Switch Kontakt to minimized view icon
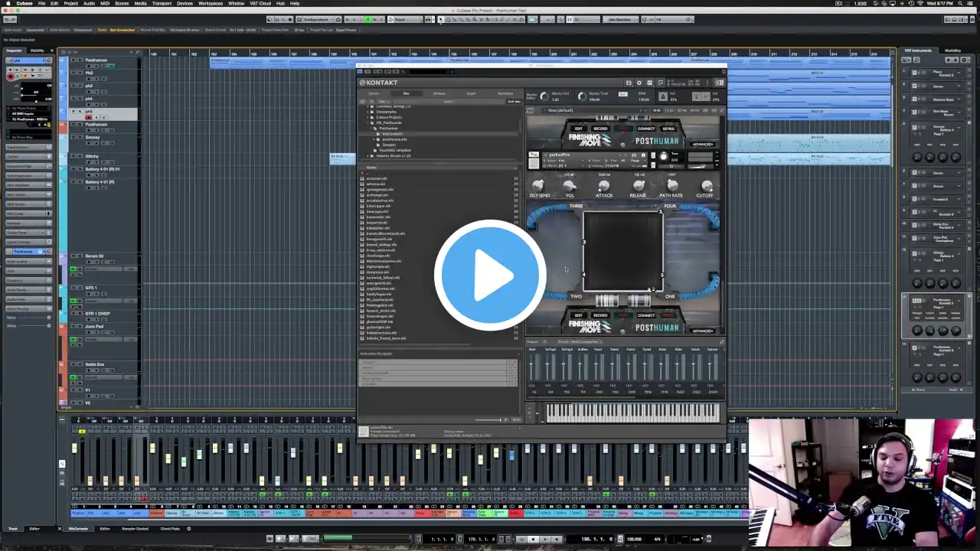The height and width of the screenshot is (551, 980). 661,83
